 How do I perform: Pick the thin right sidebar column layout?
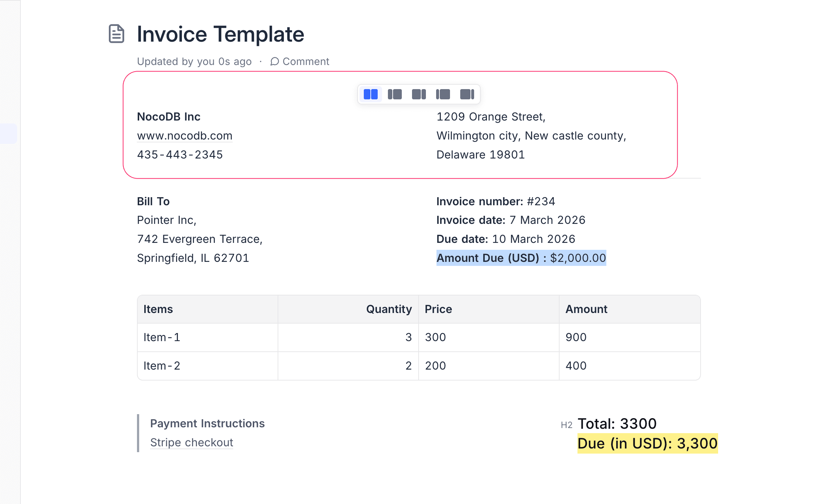point(467,94)
